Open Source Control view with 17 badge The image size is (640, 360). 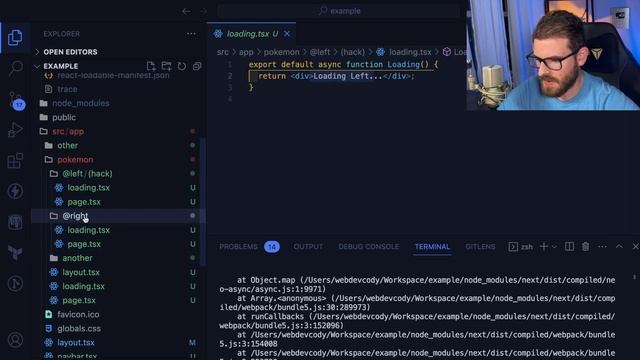pos(16,100)
